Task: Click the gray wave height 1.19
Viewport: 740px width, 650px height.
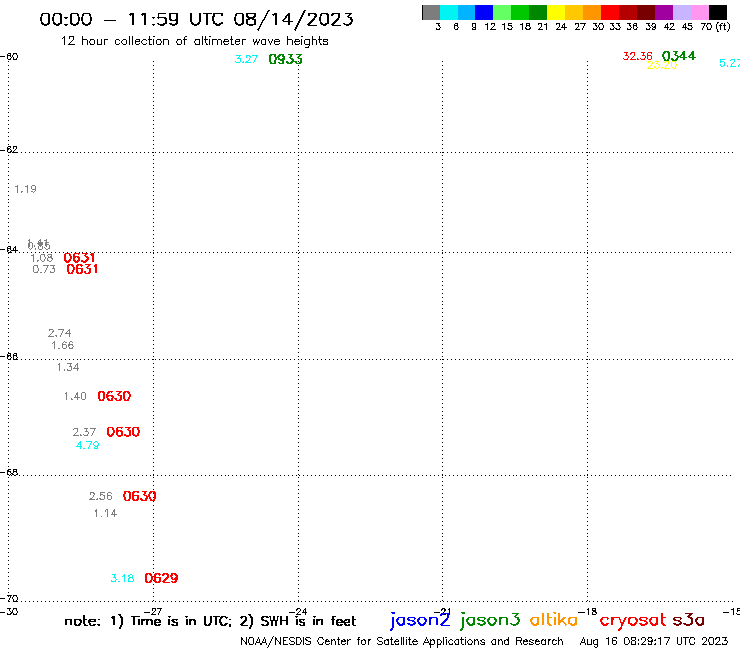Action: click(25, 189)
